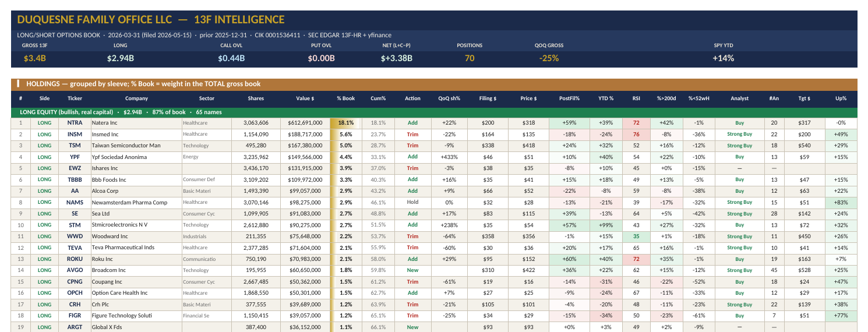Click the Up% column header
Viewport: 868px width, 332px height.
coord(841,98)
